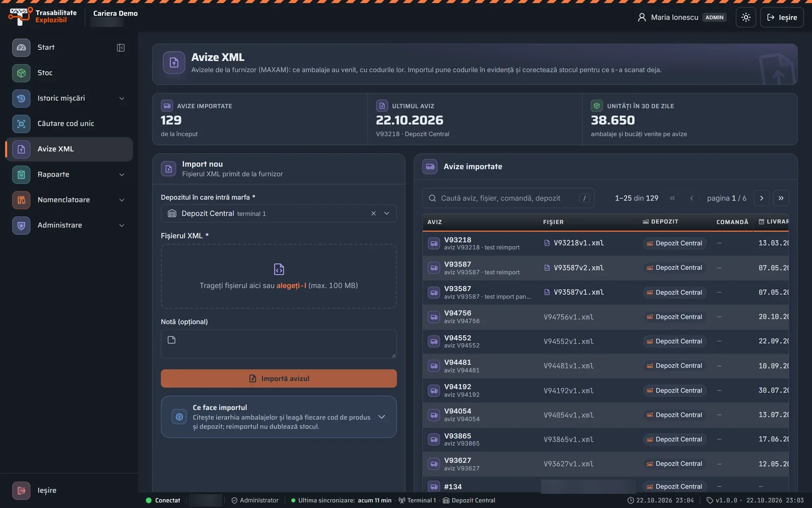The width and height of the screenshot is (812, 508).
Task: Click the V93865 aviz row title
Action: [x=458, y=436]
